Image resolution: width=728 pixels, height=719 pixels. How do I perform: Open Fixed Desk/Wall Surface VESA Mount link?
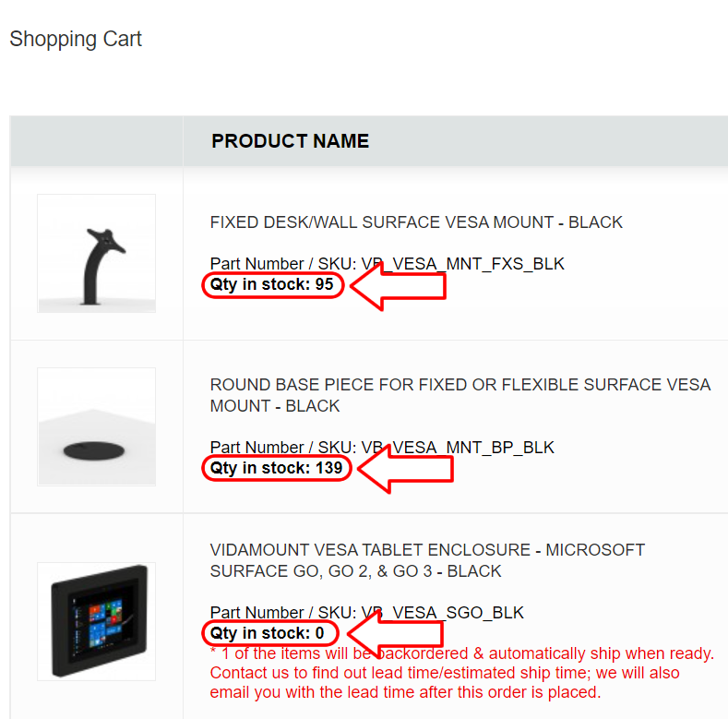(416, 222)
